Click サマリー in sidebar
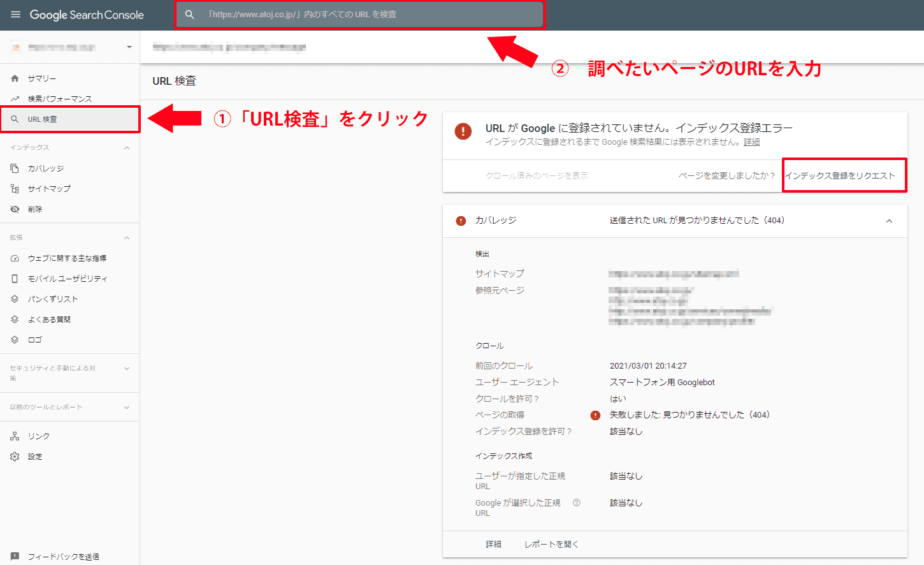924x565 pixels. pos(42,78)
